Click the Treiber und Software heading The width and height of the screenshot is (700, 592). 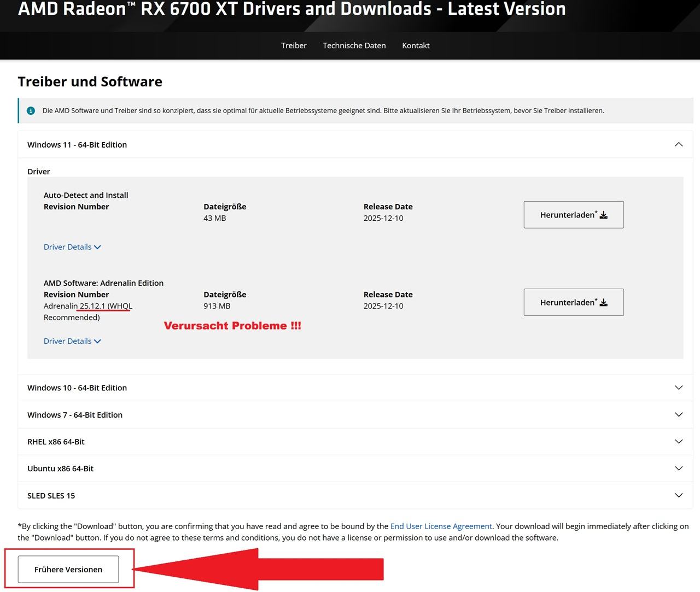click(90, 81)
